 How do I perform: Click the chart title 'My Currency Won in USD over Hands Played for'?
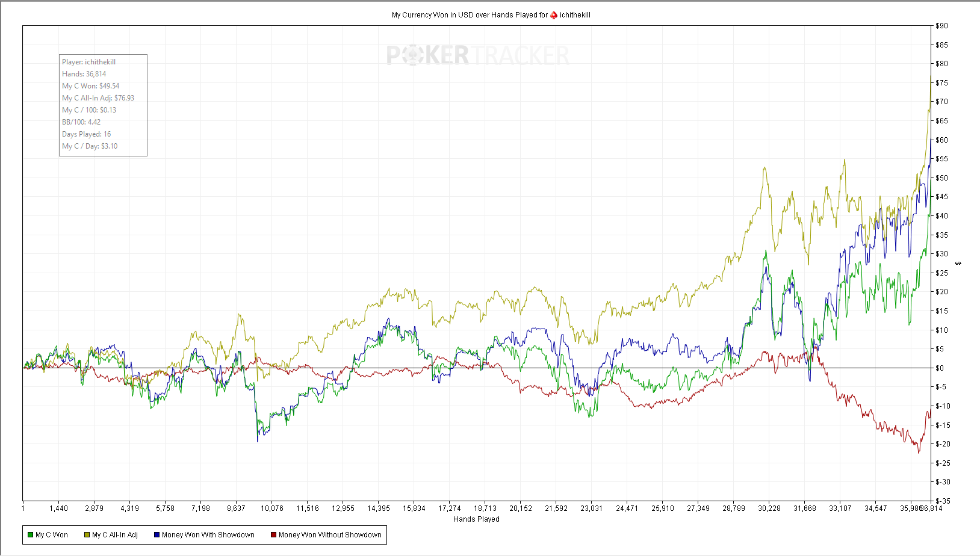470,15
